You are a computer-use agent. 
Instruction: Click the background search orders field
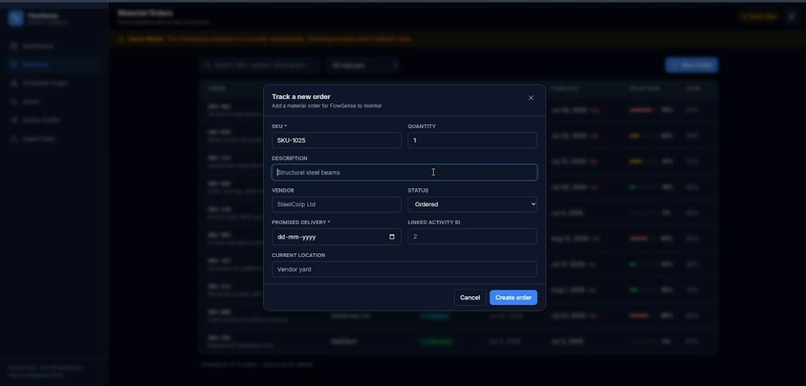pyautogui.click(x=260, y=65)
